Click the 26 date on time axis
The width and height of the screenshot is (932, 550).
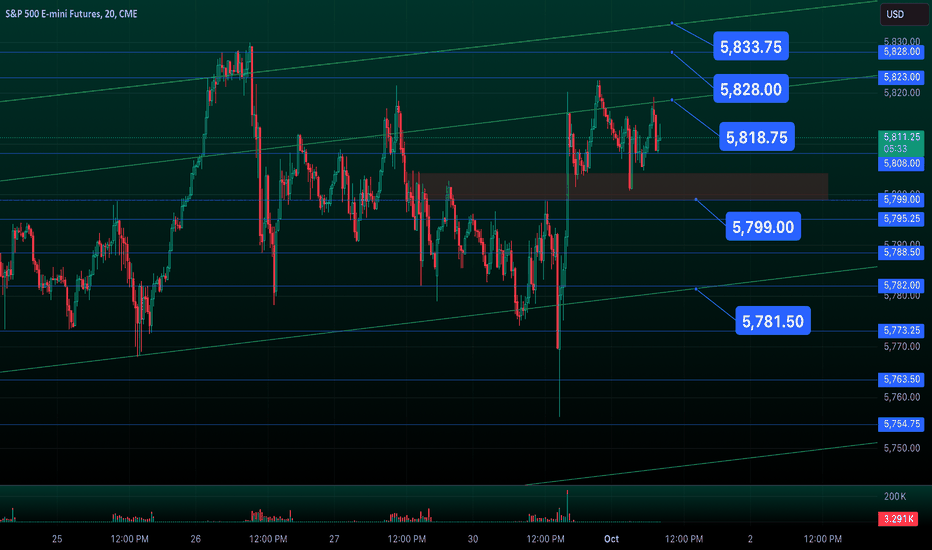(x=196, y=539)
